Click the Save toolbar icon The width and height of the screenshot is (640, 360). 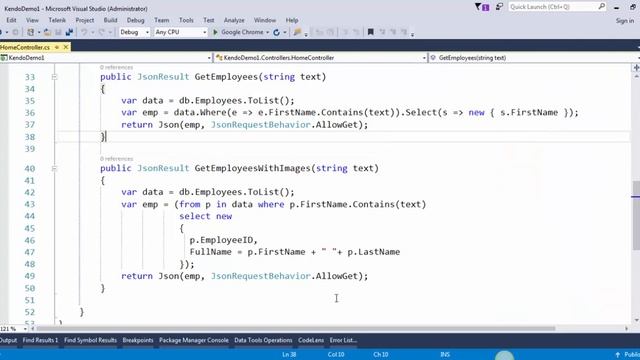click(x=58, y=32)
